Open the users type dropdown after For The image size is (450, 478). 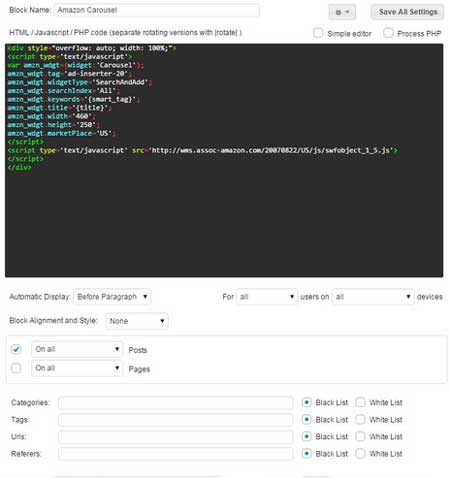pos(267,297)
